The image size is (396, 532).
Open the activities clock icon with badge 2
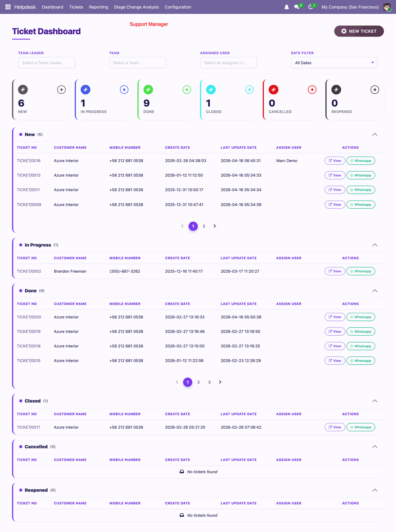[x=311, y=7]
